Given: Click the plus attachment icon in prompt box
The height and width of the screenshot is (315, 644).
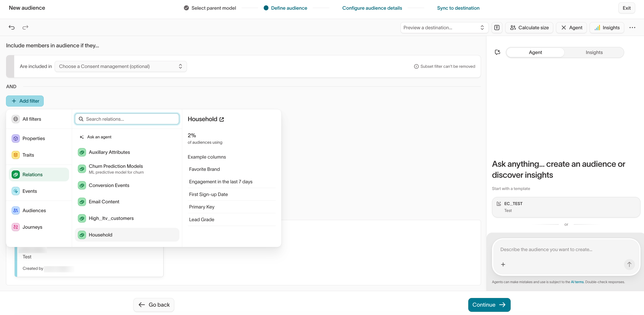Looking at the screenshot, I should tap(503, 264).
